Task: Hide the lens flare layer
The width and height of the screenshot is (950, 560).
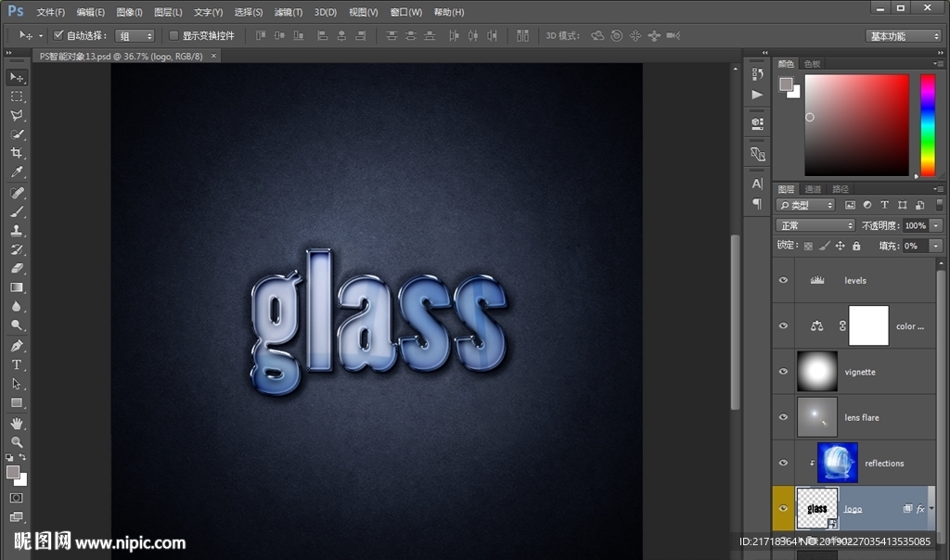Action: point(784,417)
